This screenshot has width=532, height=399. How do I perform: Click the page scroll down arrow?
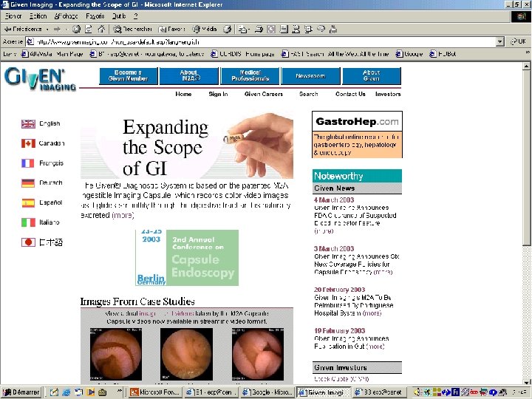(x=526, y=381)
